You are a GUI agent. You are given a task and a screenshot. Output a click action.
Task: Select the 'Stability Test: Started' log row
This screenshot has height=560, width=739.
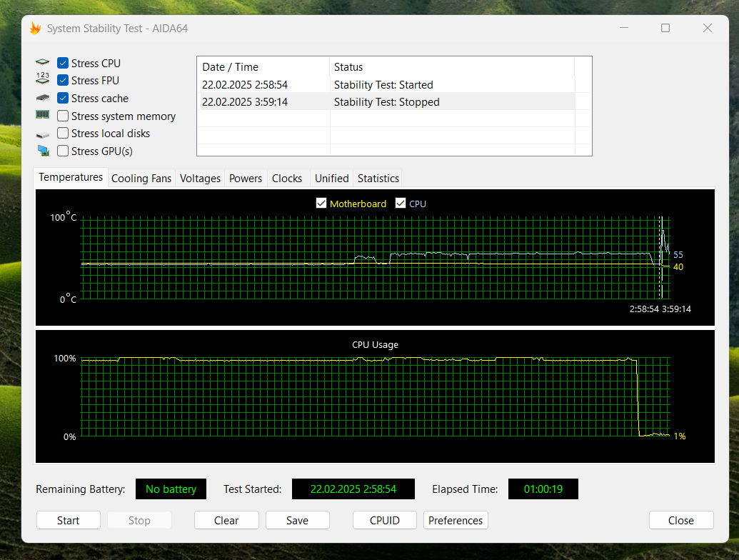(x=388, y=85)
